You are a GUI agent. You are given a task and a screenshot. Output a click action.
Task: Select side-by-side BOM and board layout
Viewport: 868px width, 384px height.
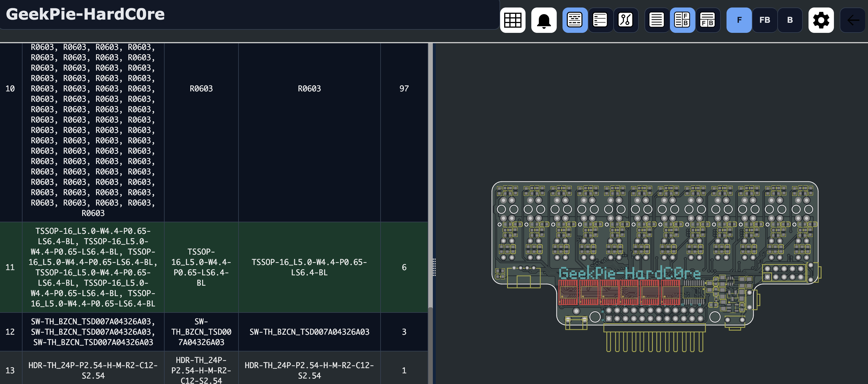coord(682,20)
